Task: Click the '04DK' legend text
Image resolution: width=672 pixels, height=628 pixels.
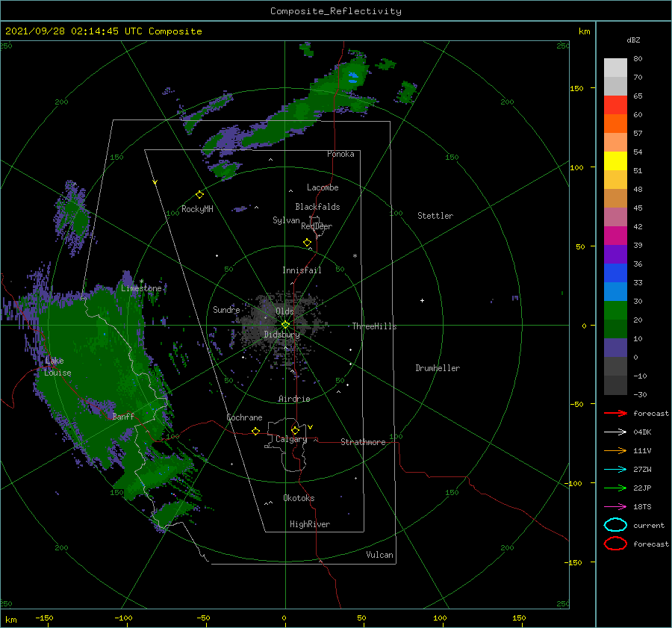Action: [x=642, y=432]
